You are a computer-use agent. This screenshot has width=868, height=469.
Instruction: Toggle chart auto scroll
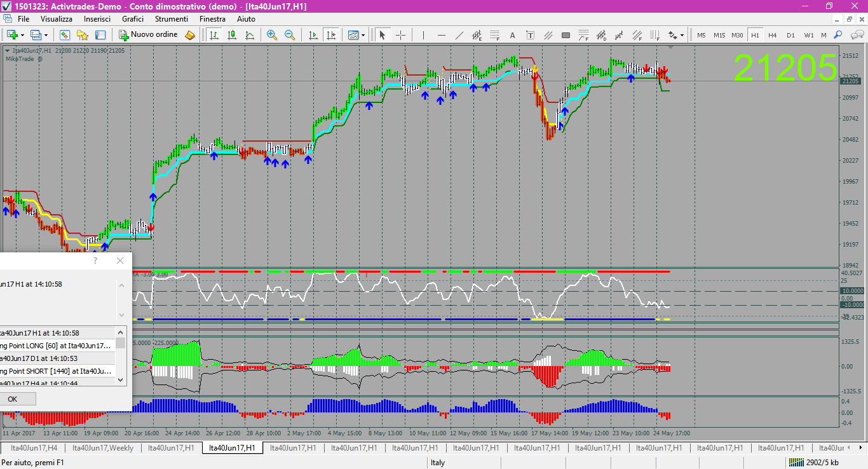click(x=313, y=35)
